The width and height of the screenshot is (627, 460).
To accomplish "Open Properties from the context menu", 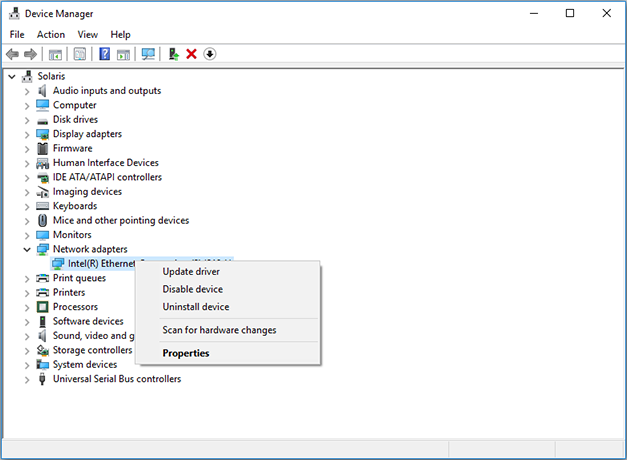I will click(186, 353).
